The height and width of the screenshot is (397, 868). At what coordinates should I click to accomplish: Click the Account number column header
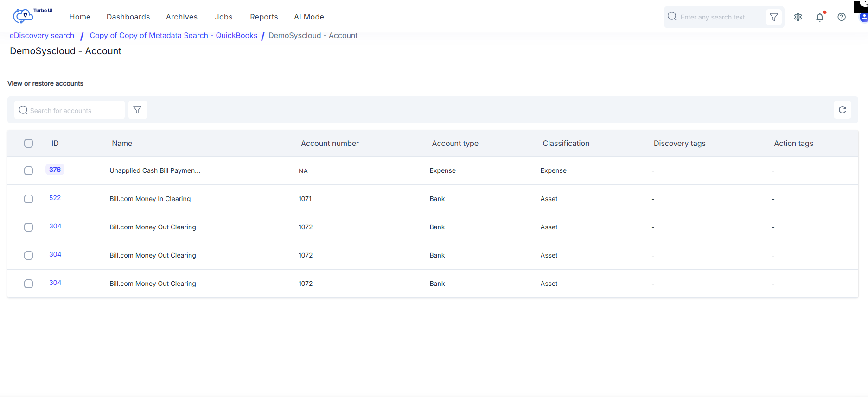point(330,144)
